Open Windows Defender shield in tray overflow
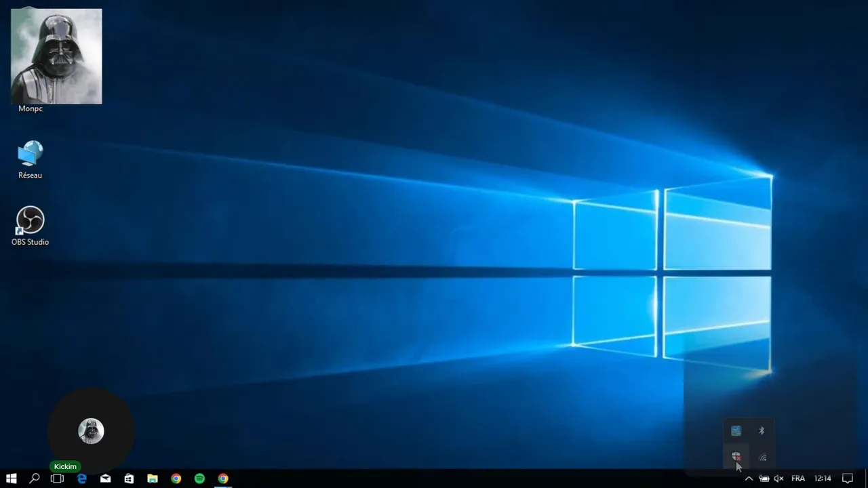 click(x=736, y=457)
